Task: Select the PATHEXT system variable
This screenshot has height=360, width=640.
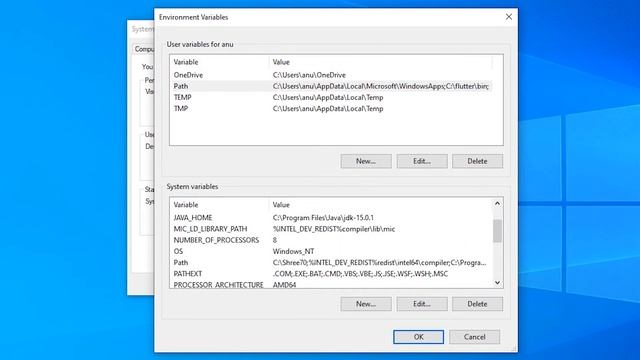Action: (x=331, y=274)
